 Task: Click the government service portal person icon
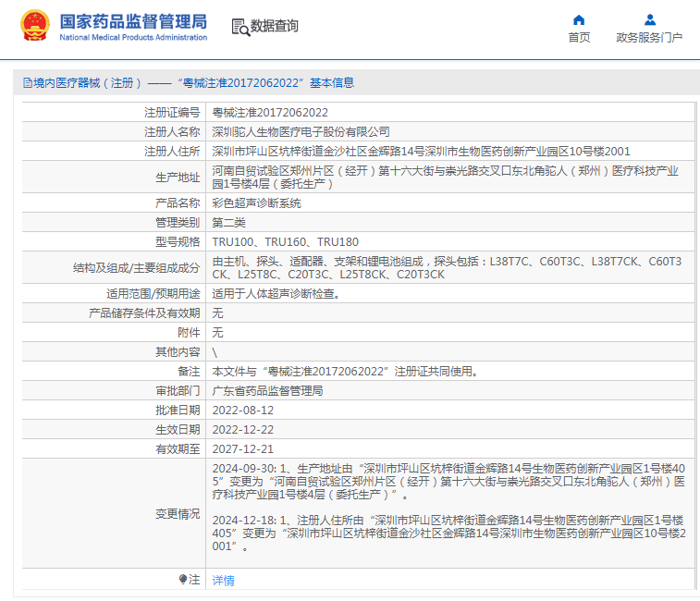click(x=649, y=20)
